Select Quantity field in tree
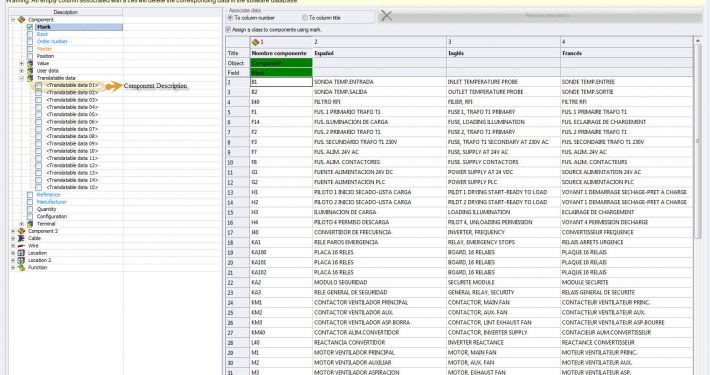The height and width of the screenshot is (375, 710). point(47,209)
